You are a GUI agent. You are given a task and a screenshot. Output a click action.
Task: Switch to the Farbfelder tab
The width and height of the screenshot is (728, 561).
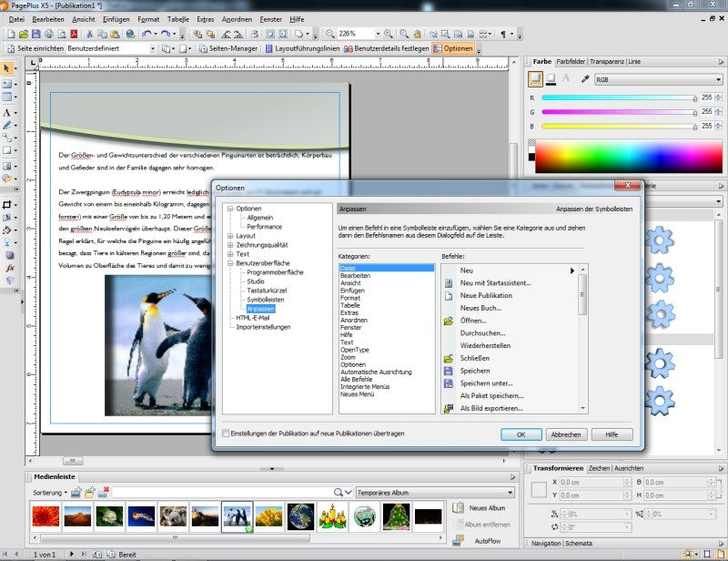click(x=571, y=61)
